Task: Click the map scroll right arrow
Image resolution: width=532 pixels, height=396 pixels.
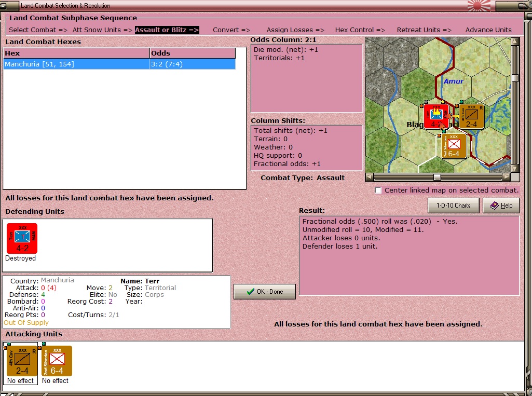Action: click(506, 177)
